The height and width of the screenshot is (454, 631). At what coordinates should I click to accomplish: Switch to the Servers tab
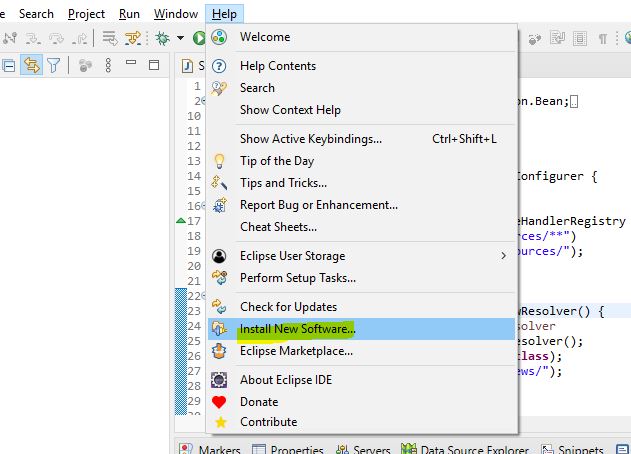(363, 449)
